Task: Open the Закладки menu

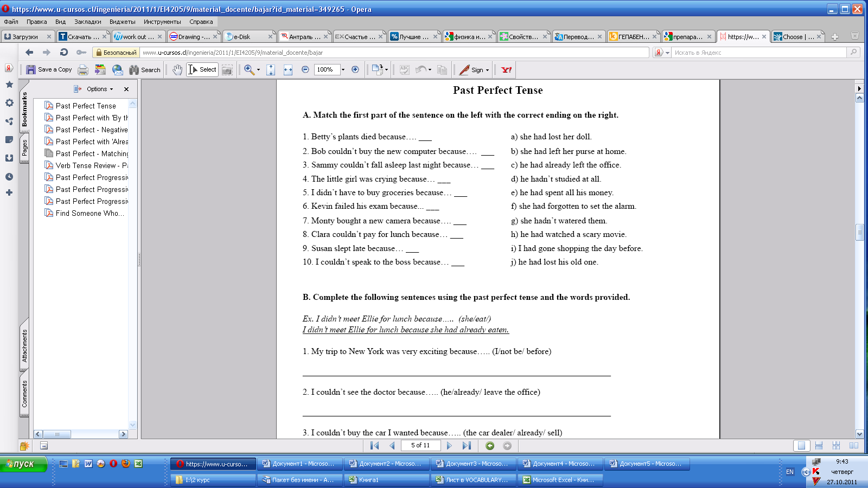Action: click(87, 22)
